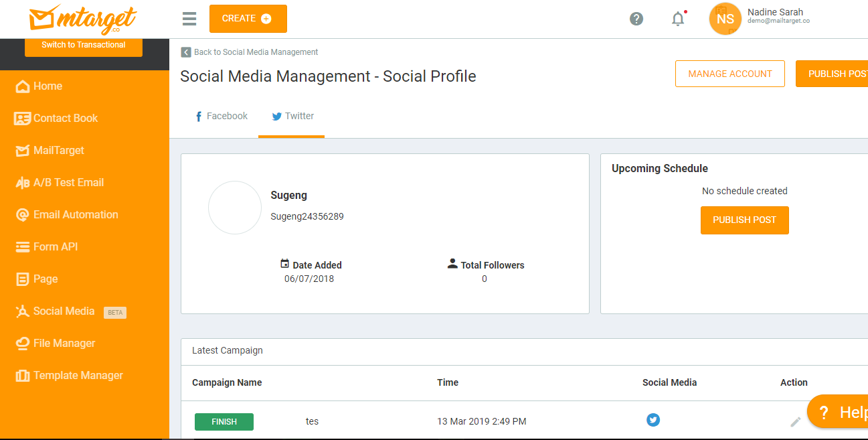
Task: Open the Help widget
Action: point(840,412)
